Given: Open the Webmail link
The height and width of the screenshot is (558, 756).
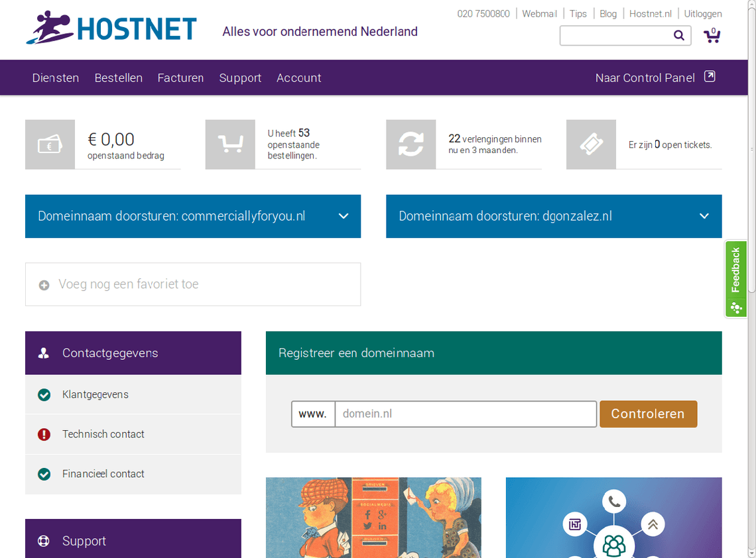Looking at the screenshot, I should [x=539, y=13].
